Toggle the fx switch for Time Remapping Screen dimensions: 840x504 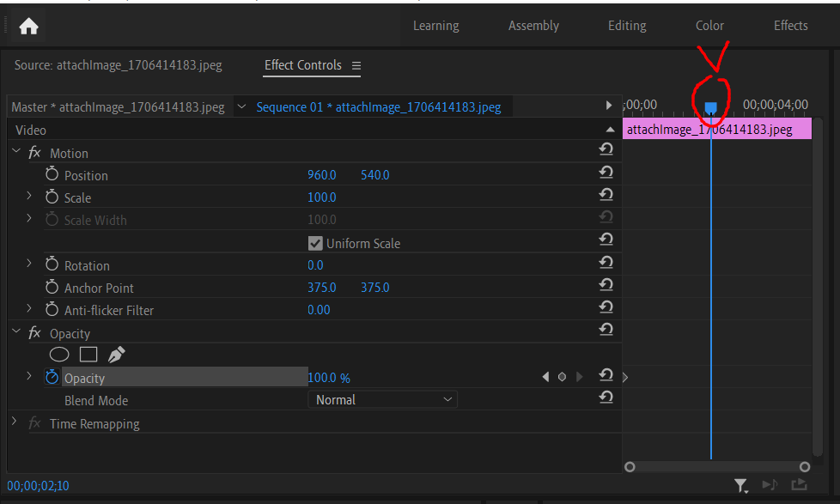[34, 423]
